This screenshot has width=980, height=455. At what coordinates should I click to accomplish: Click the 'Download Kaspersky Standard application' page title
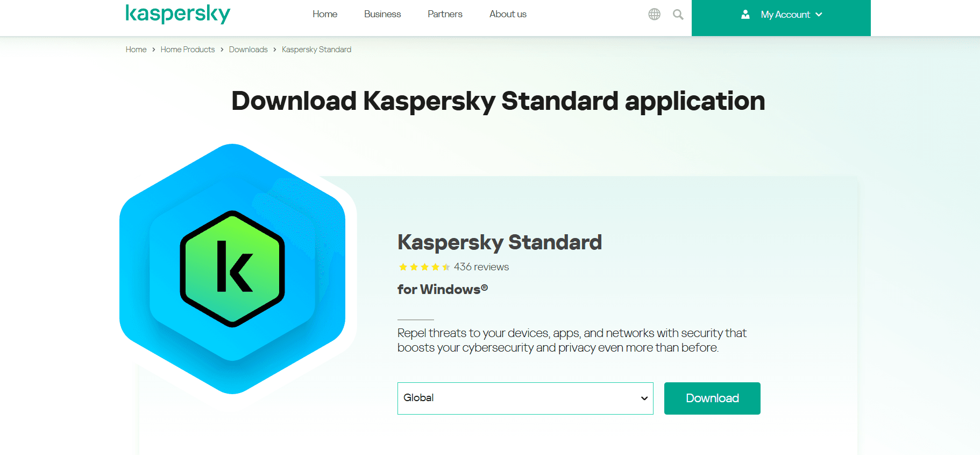[498, 101]
